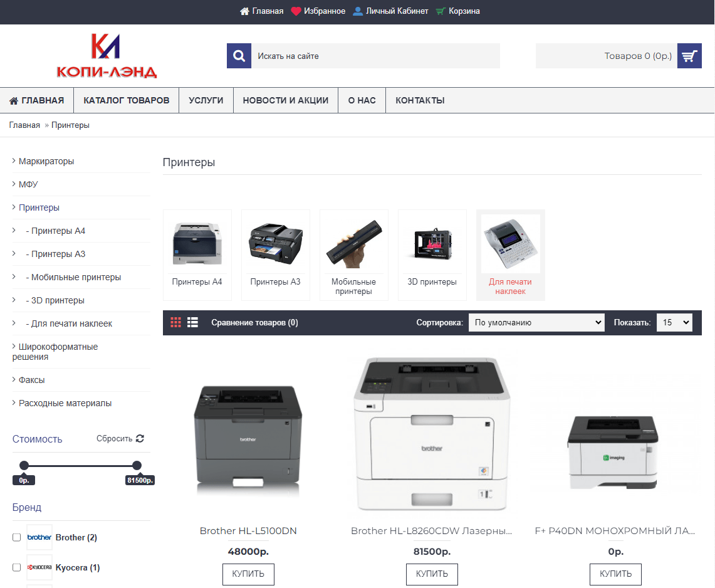Open ГЛАВНАЯ in main navigation
The width and height of the screenshot is (715, 588).
tap(36, 100)
